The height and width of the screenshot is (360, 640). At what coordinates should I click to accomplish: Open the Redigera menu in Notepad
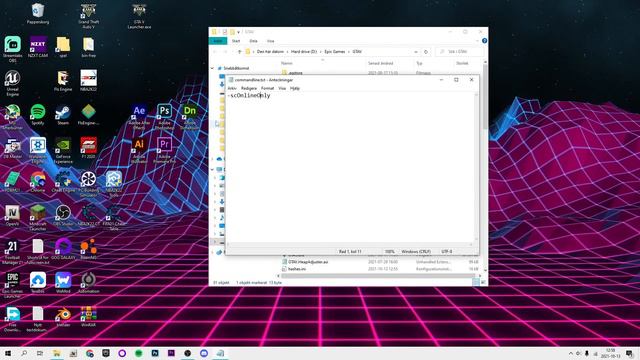coord(249,88)
